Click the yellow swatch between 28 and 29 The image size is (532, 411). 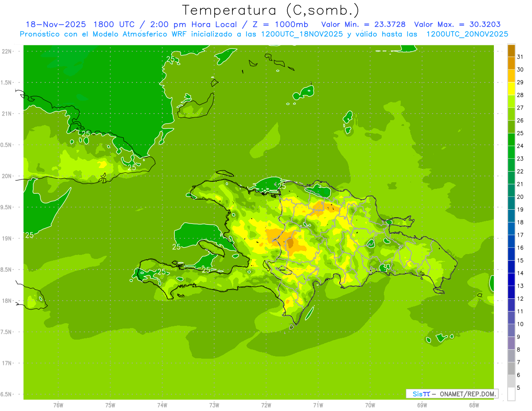tap(511, 89)
